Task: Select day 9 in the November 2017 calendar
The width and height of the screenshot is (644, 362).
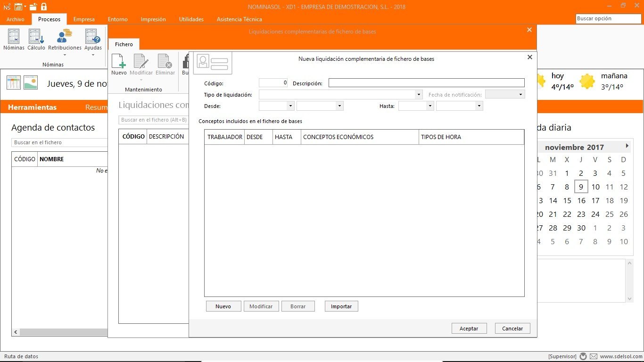Action: [581, 187]
